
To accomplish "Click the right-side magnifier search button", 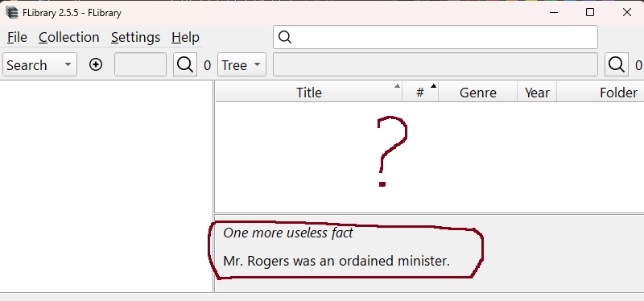I will 617,64.
